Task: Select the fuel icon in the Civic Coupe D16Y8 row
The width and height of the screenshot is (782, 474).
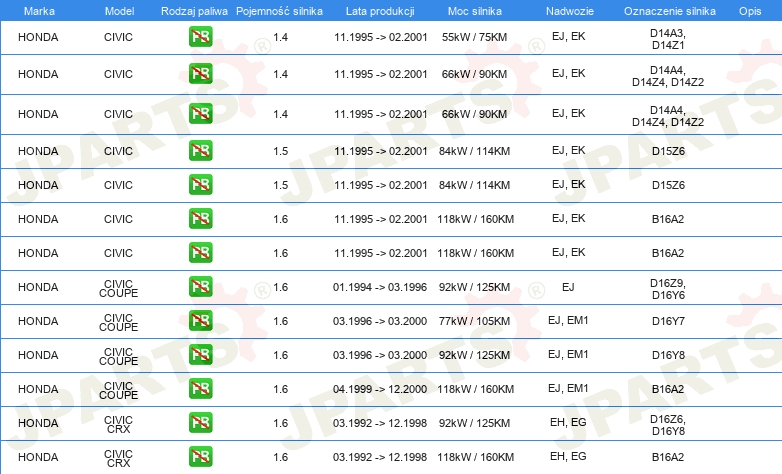Action: 200,354
